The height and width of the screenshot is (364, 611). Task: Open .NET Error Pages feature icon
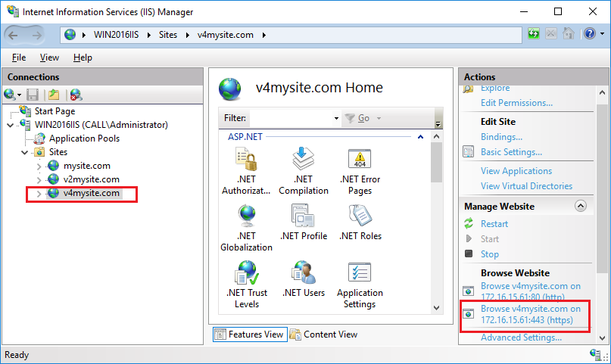[x=360, y=159]
